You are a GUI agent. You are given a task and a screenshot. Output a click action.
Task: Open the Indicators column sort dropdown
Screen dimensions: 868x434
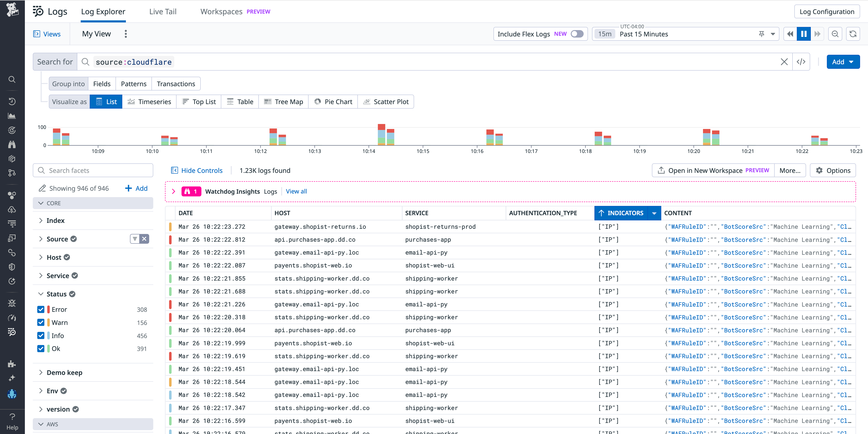[x=654, y=213]
